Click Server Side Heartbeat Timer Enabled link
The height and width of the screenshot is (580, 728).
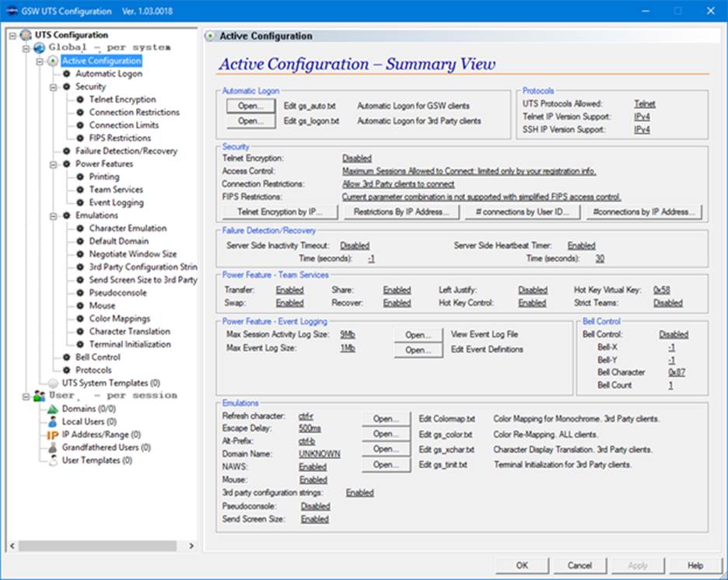581,246
